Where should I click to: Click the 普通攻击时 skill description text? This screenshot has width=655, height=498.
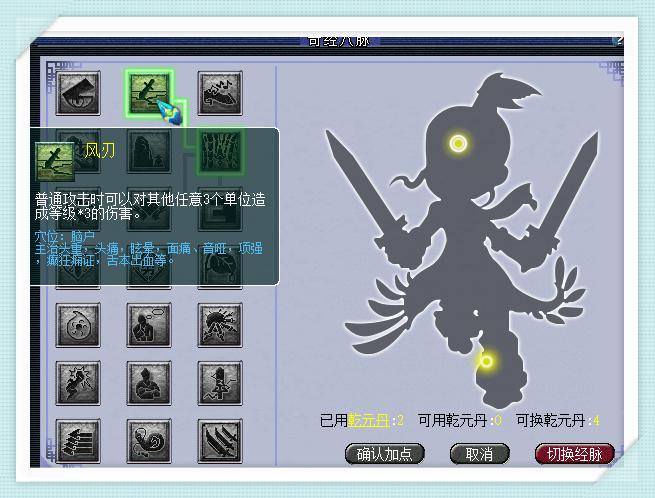click(x=150, y=206)
